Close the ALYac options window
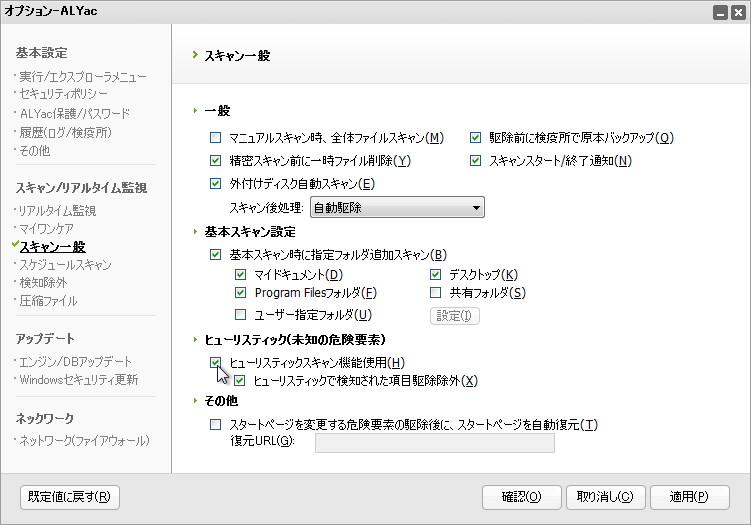Viewport: 751px width, 525px height. point(738,12)
